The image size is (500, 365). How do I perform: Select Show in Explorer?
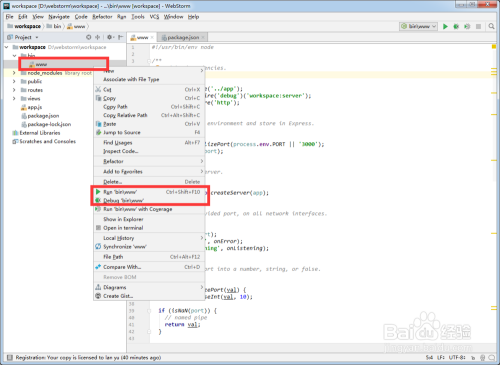click(149, 219)
